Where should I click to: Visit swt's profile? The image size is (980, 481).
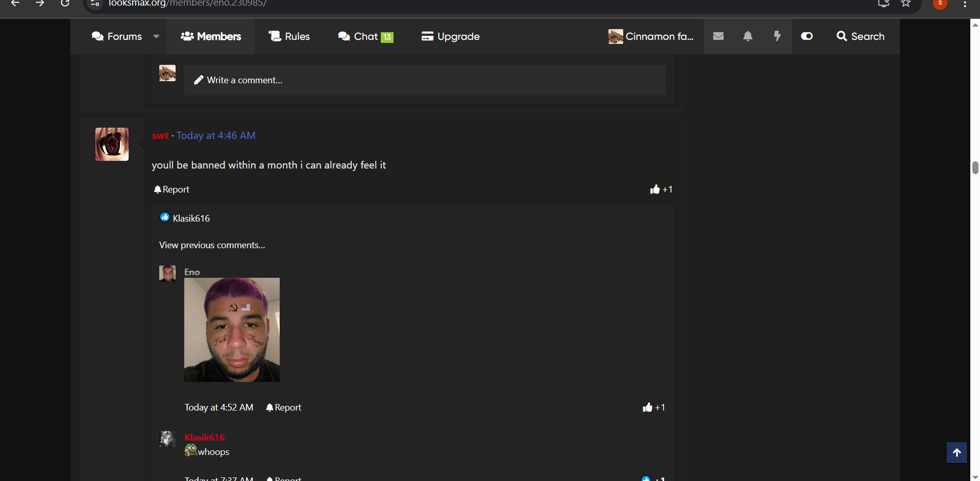click(x=160, y=135)
